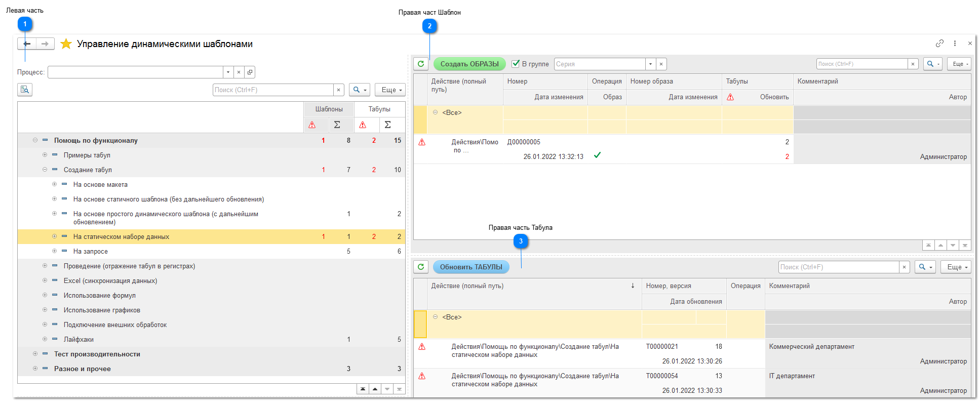Select Excel (синхронизация данных) row
Image resolution: width=980 pixels, height=404 pixels.
coord(211,280)
